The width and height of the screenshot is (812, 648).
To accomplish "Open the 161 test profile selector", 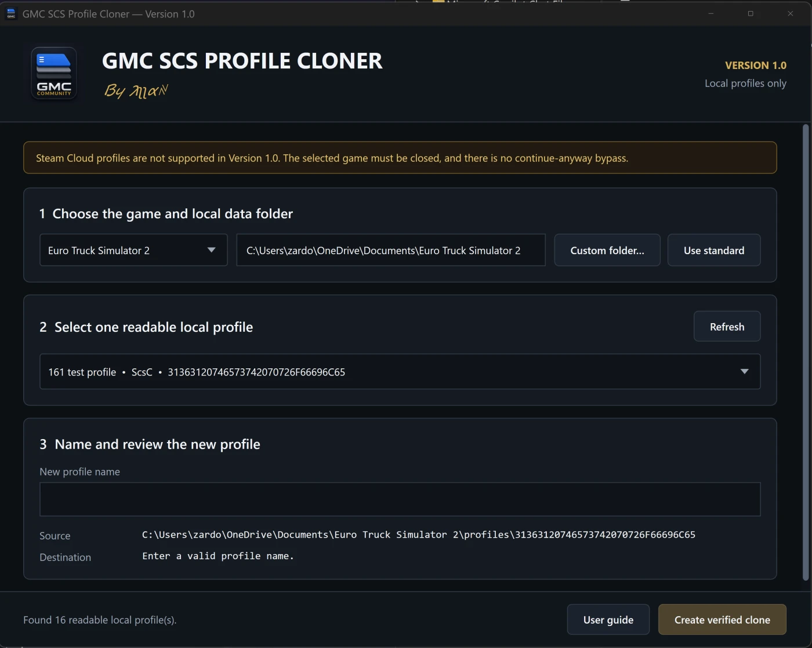I will [400, 372].
